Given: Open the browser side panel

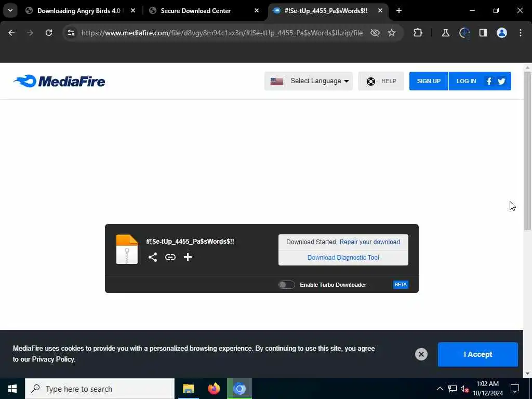Looking at the screenshot, I should 483,33.
